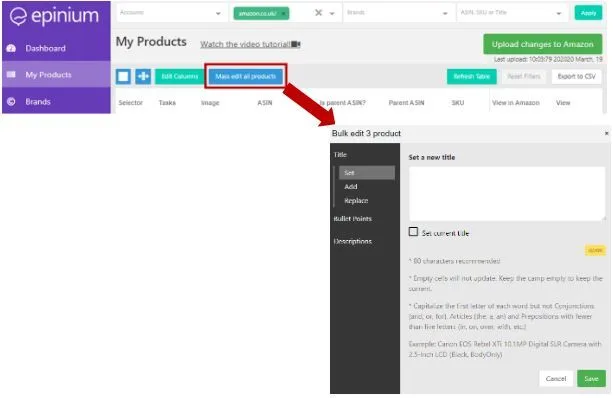Open Brands from the sidebar
The image size is (613, 398).
click(38, 102)
